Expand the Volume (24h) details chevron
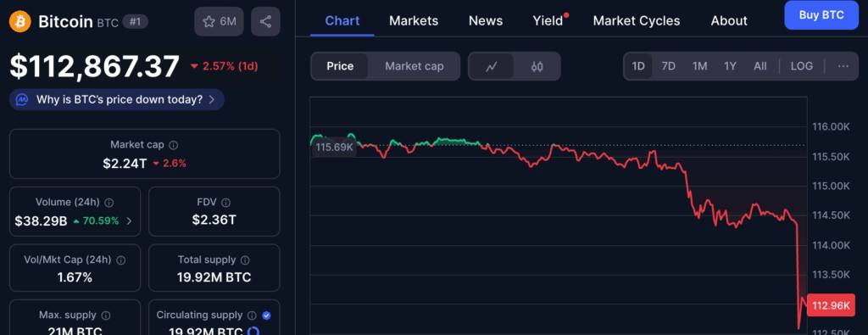 click(129, 221)
